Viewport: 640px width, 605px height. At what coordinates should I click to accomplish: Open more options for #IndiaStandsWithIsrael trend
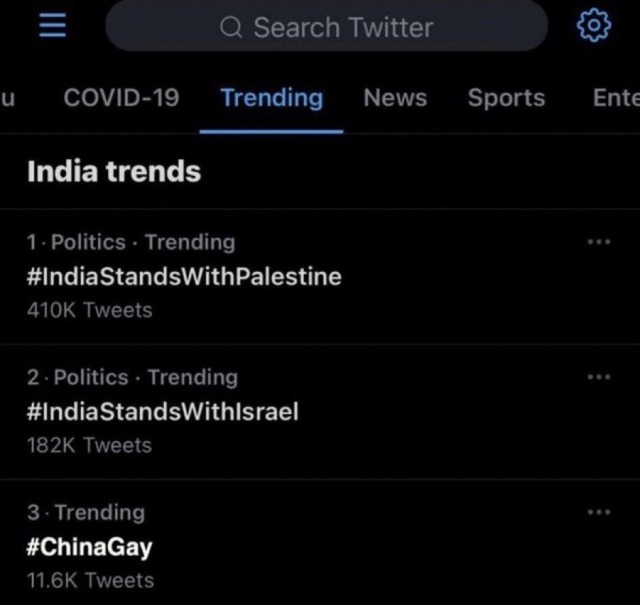point(599,377)
